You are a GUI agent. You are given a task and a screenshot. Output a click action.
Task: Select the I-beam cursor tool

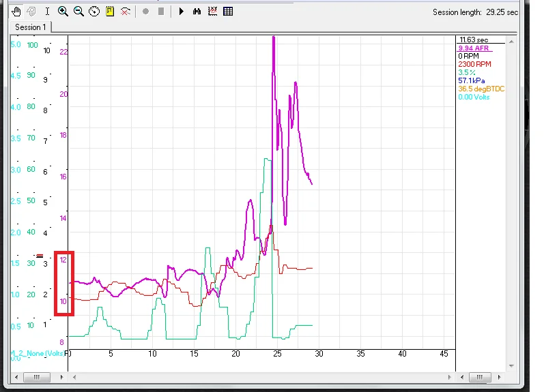[x=47, y=12]
